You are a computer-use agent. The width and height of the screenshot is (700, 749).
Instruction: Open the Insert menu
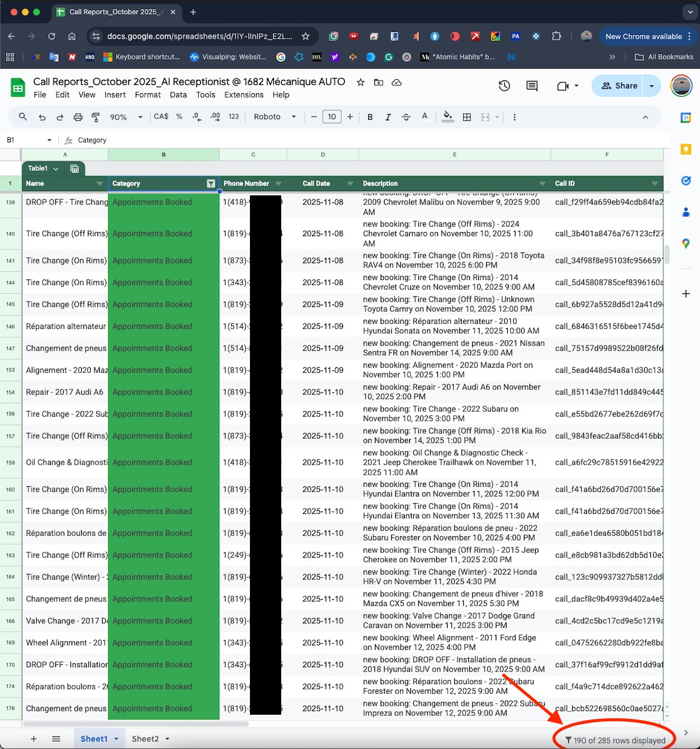click(x=115, y=95)
